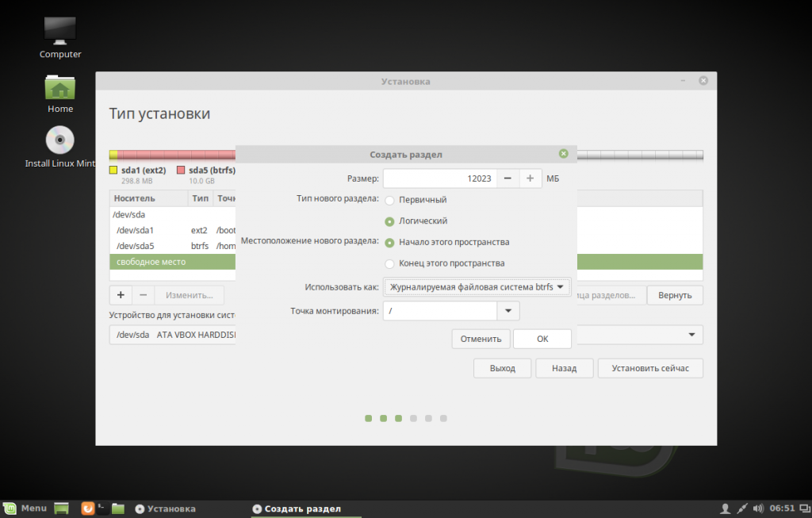Launch Firefox from the taskbar
This screenshot has width=812, height=518.
[x=87, y=508]
